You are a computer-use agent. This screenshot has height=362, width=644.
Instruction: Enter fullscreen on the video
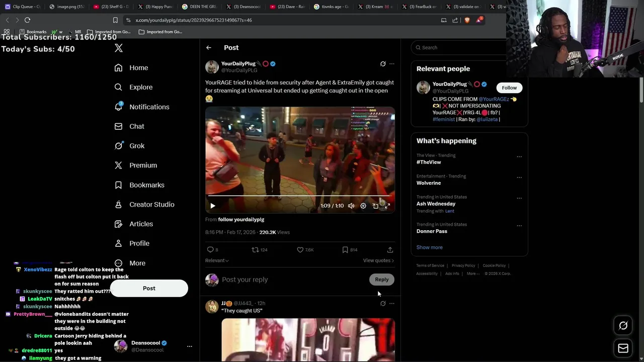[x=387, y=206]
